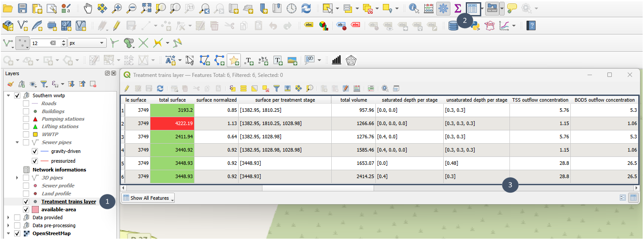Click the available-area pink color swatch
Viewport: 644px width, 240px height.
coord(35,209)
